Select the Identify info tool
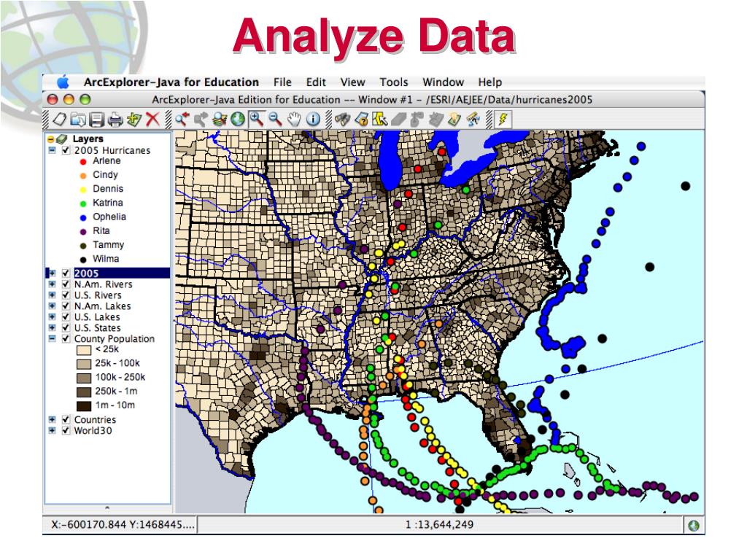This screenshot has width=747, height=560. click(x=313, y=119)
